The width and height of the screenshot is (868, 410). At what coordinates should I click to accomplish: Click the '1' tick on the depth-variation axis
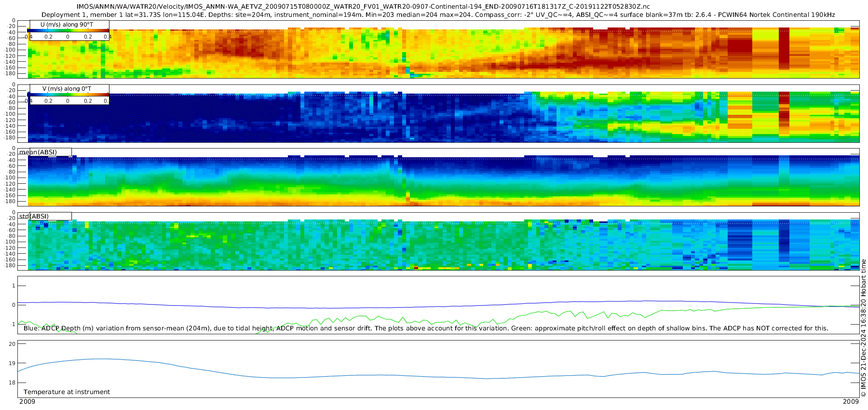[14, 286]
